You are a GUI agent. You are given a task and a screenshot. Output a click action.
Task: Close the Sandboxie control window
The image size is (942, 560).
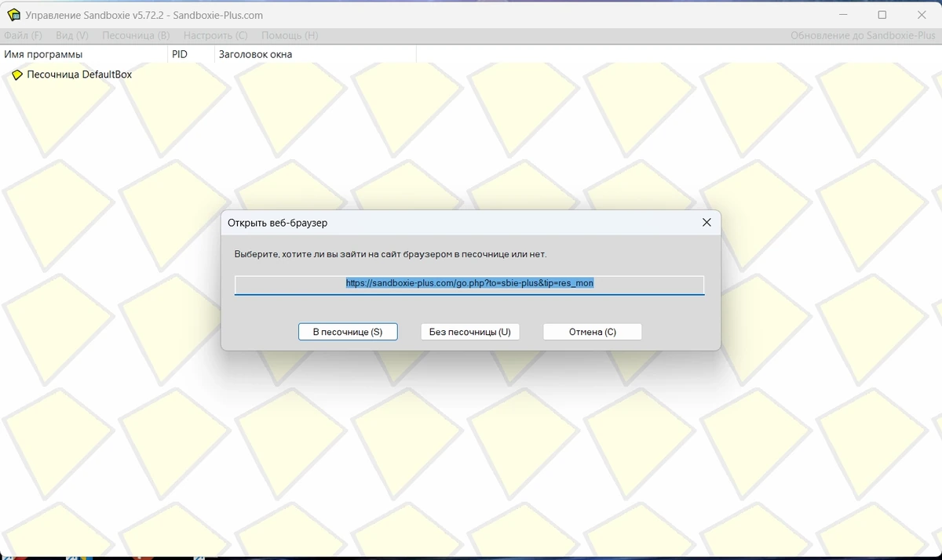(x=922, y=15)
